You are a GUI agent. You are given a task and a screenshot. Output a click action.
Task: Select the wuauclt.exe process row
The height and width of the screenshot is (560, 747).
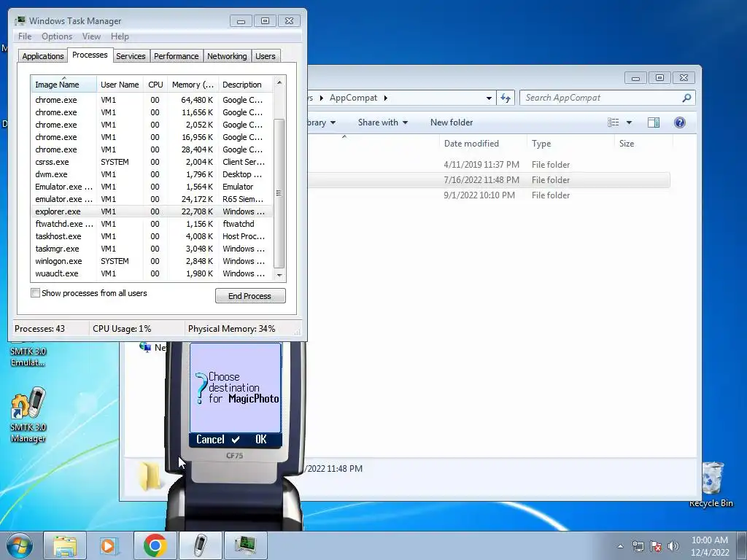point(152,273)
